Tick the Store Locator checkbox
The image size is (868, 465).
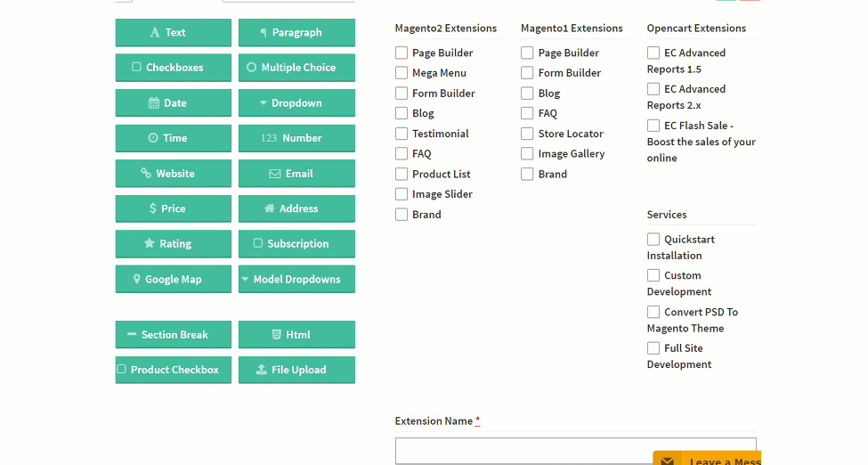(x=528, y=134)
